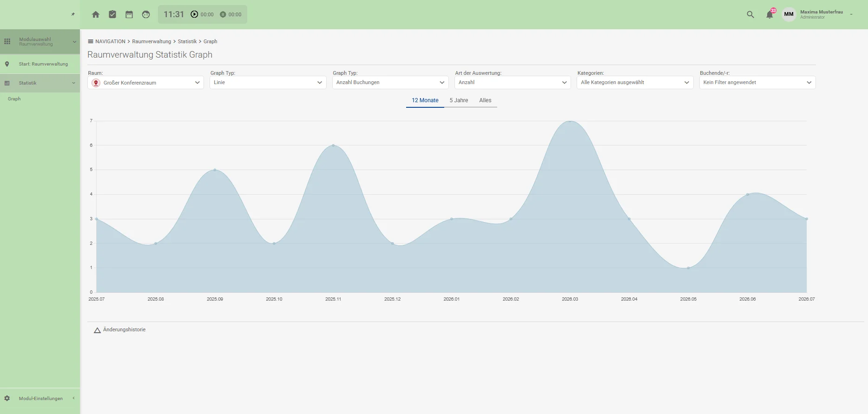Go to the home icon
This screenshot has width=868, height=414.
coord(96,14)
